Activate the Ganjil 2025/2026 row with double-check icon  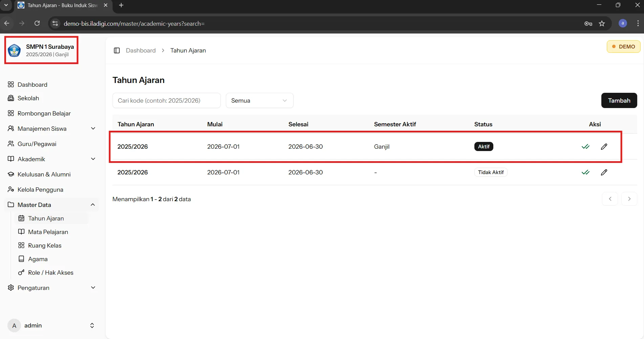[x=585, y=147]
